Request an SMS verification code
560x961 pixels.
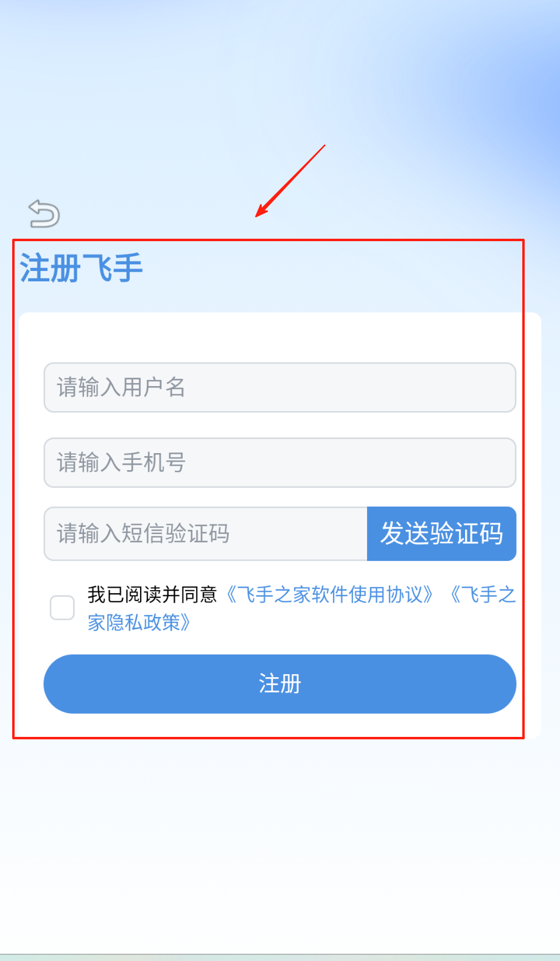[442, 533]
